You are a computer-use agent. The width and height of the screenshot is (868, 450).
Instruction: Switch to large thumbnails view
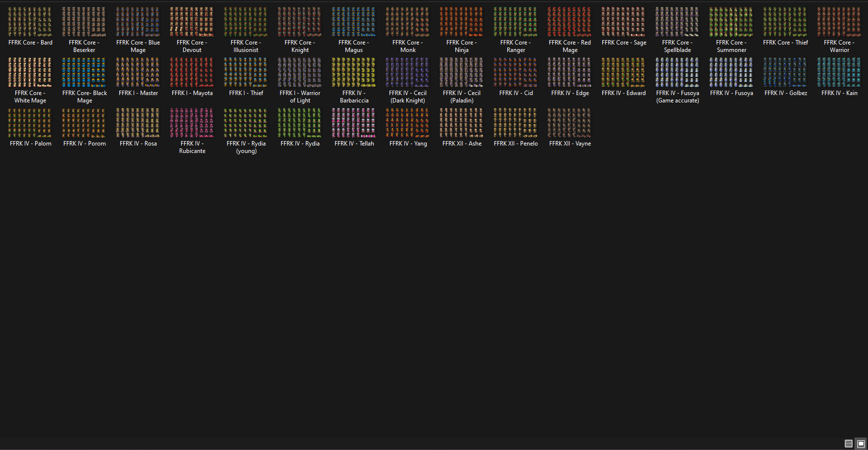(x=861, y=444)
